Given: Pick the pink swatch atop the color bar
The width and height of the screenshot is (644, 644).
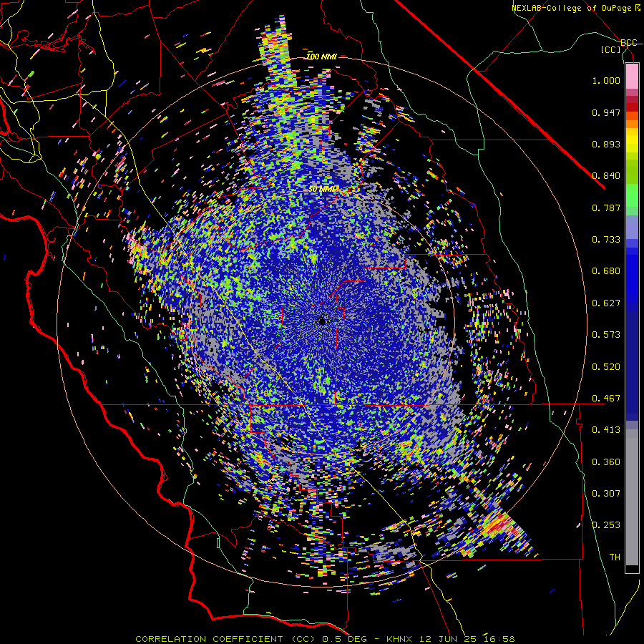Looking at the screenshot, I should [632, 76].
